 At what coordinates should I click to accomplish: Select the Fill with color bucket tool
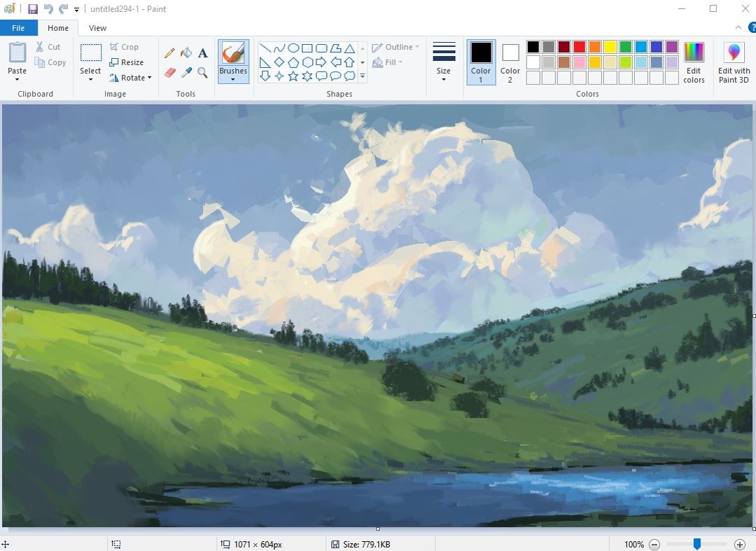[186, 53]
